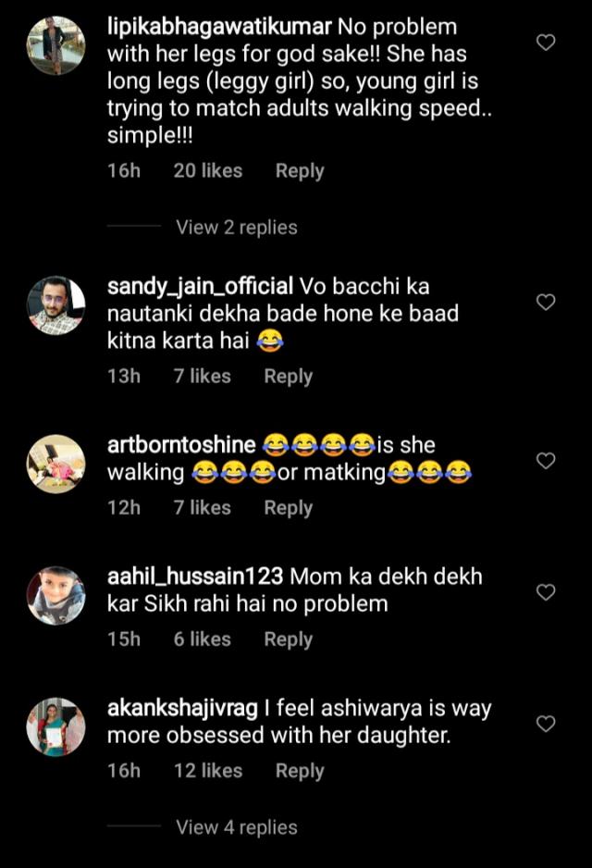
Task: Open aahil_hussain123's profile avatar
Action: (55, 595)
